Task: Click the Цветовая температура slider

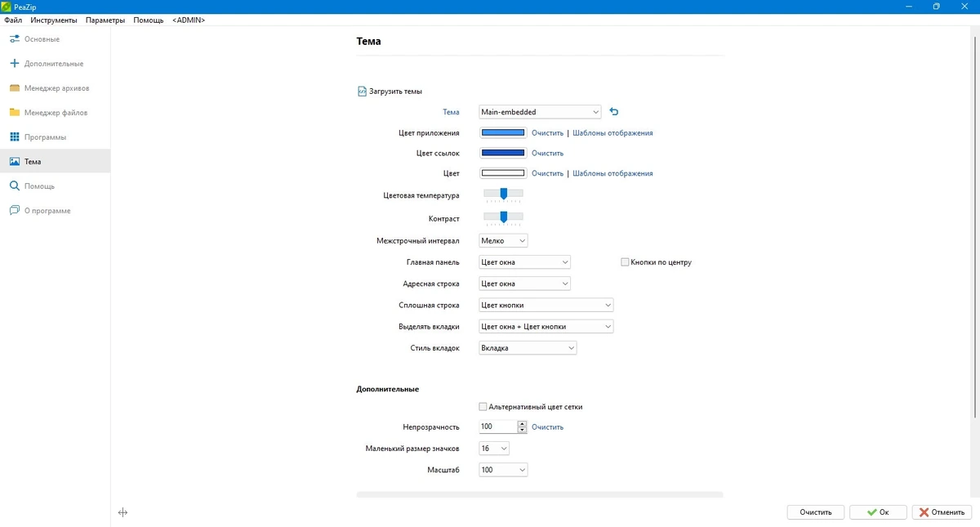Action: 503,194
